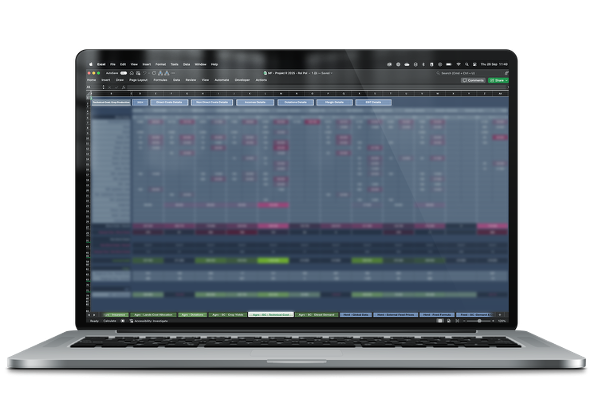Click the Margin Details button
The height and width of the screenshot is (420, 598).
(x=334, y=102)
